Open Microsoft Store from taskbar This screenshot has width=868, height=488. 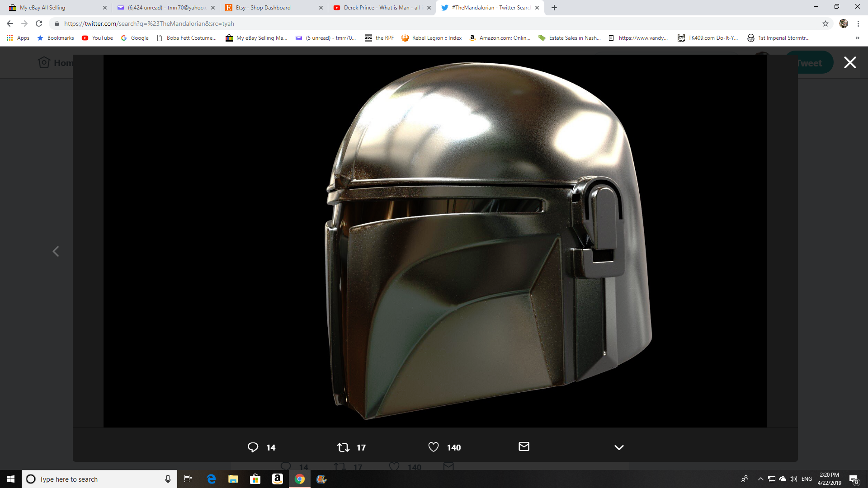255,479
